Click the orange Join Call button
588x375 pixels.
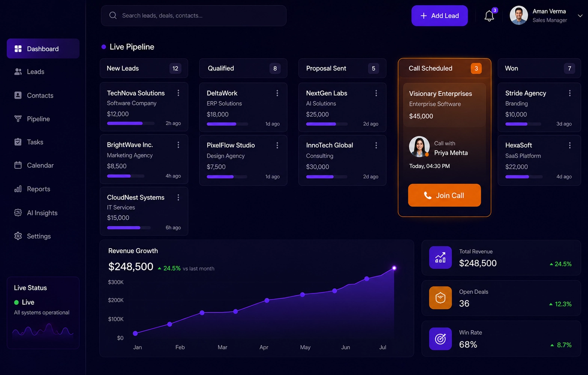444,195
